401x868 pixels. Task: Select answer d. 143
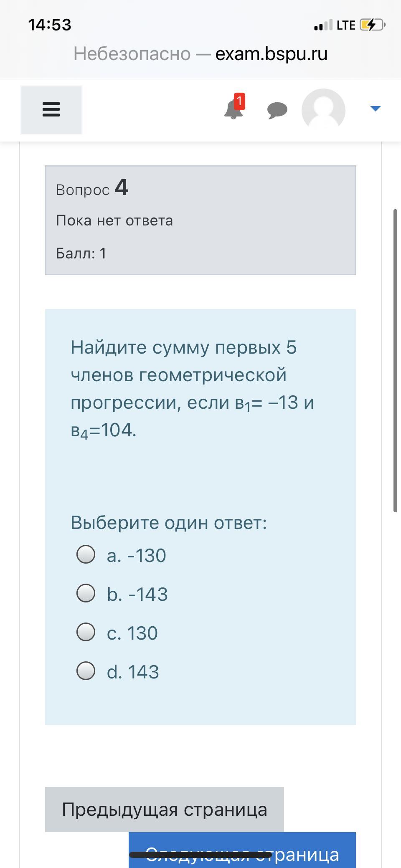pyautogui.click(x=86, y=671)
